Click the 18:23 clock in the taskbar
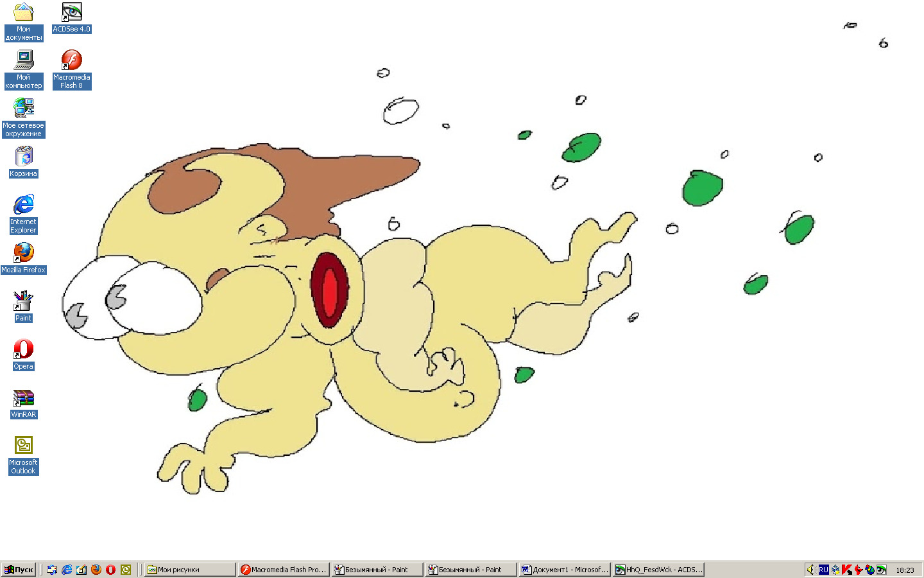Screen dimensions: 924x578 pyautogui.click(x=905, y=570)
